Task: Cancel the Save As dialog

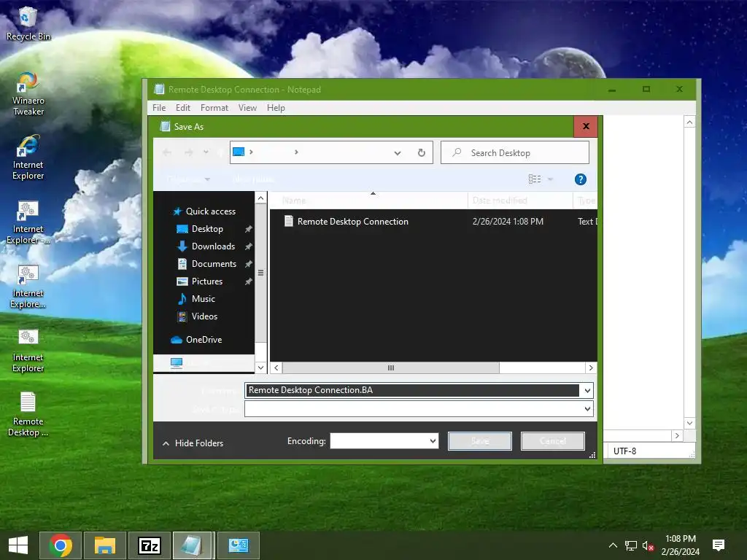Action: 553,441
